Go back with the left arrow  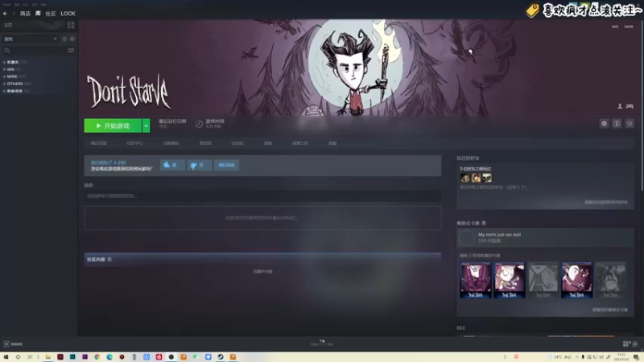6,14
